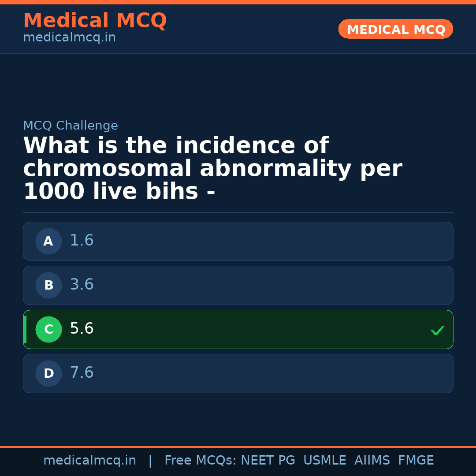Visit medicalmcq.in link under the header title
Screen dimensions: 476x476
click(69, 37)
